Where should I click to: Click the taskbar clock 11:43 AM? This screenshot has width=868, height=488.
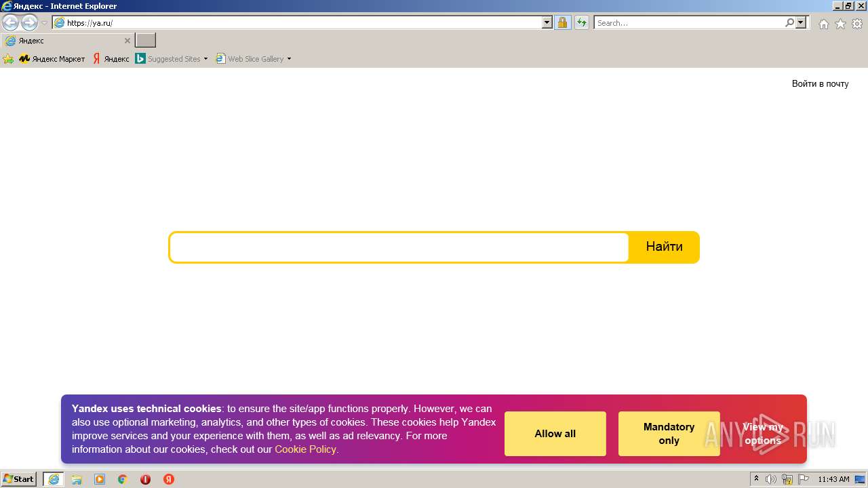click(833, 479)
